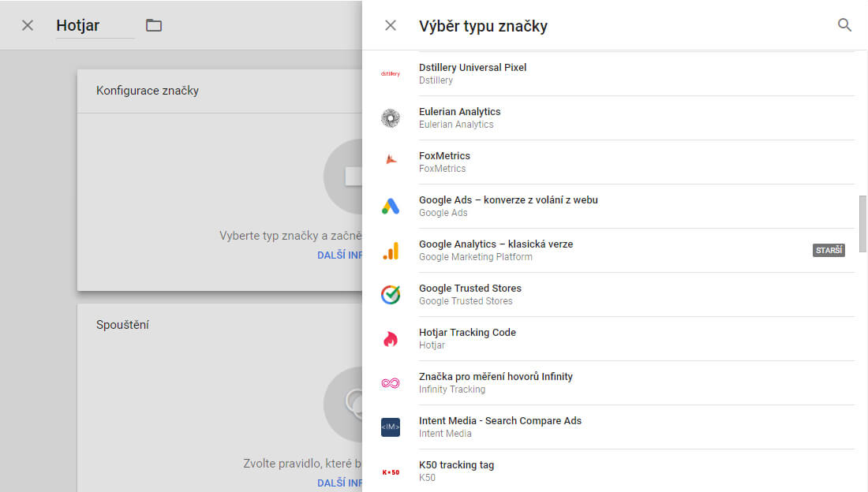The image size is (868, 492).
Task: Open the folder icon next to Hotjar name
Action: tap(154, 25)
